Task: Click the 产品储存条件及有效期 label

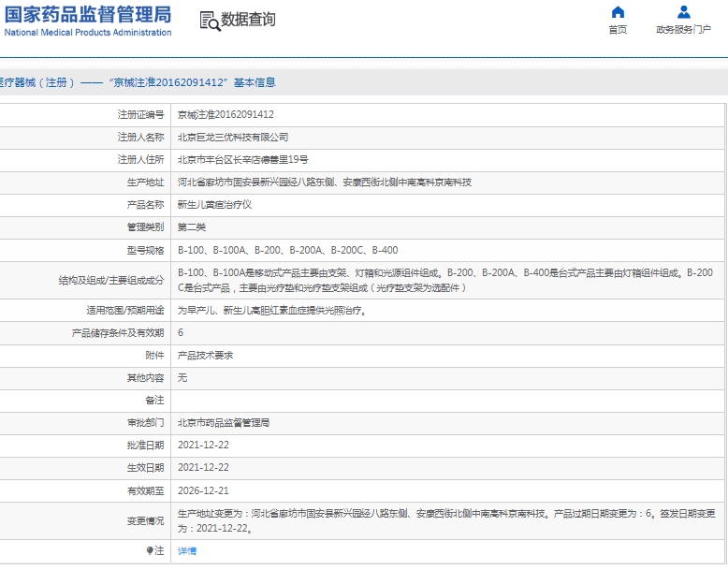Action: (118, 332)
